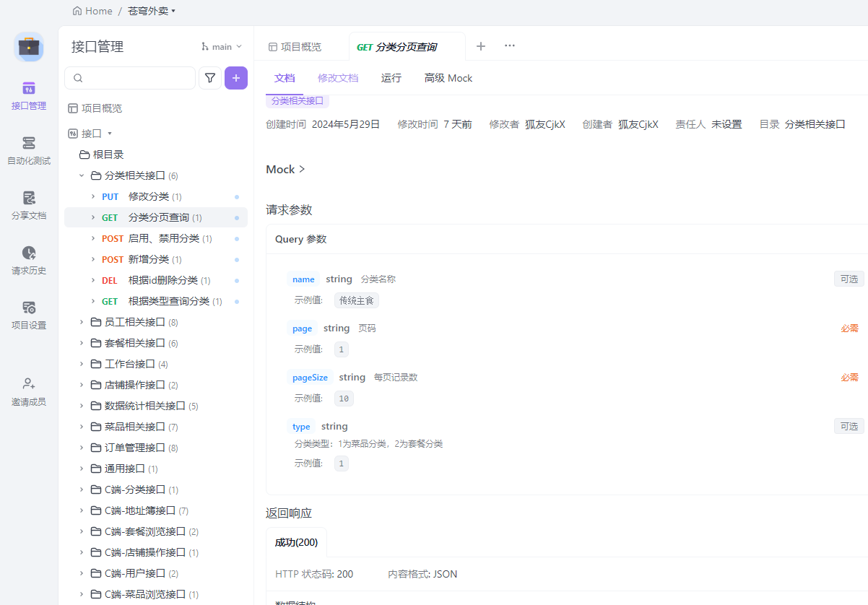This screenshot has height=605, width=868.
Task: Switch to the 项目概览 tab
Action: [301, 45]
